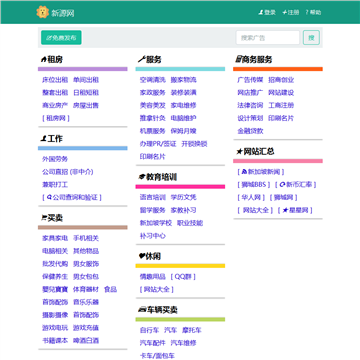Open 金融贷款 business service
Image resolution: width=360 pixels, height=360 pixels.
(250, 131)
